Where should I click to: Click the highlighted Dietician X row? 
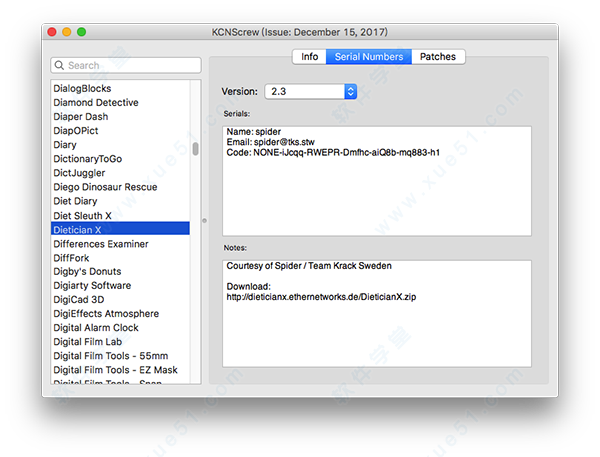click(120, 230)
